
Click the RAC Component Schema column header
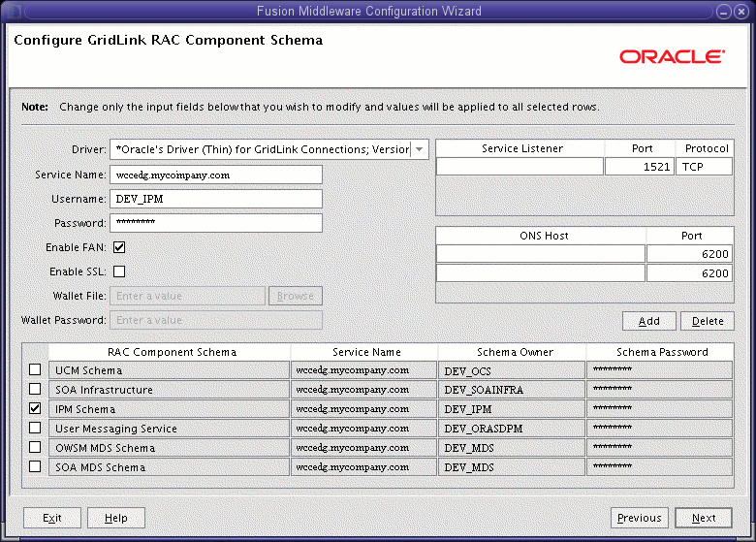click(170, 352)
